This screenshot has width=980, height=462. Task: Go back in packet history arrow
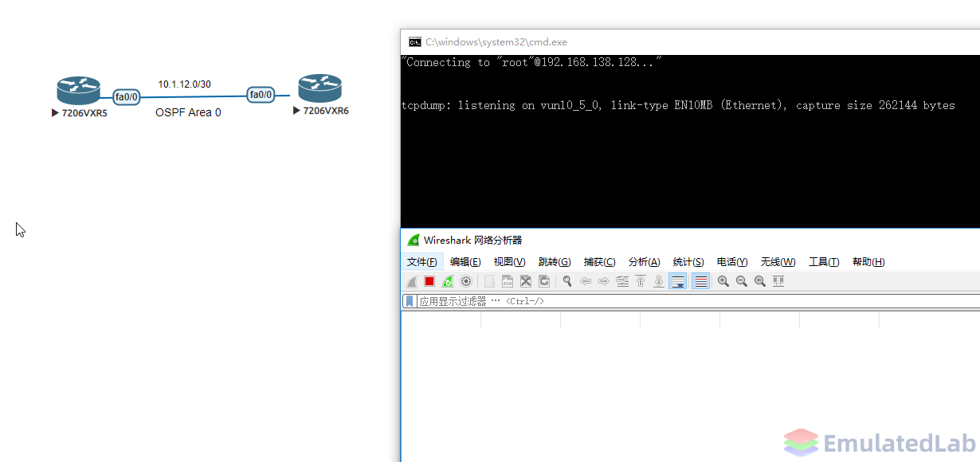586,281
